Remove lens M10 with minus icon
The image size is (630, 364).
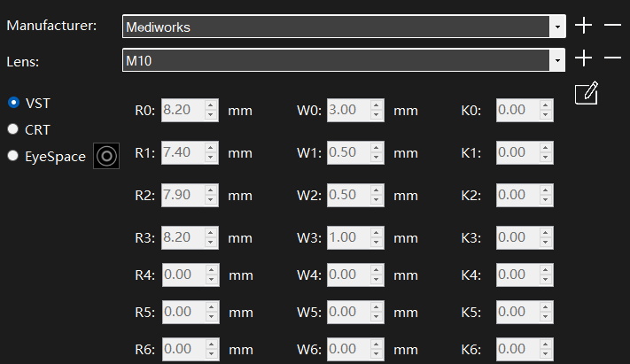tap(612, 58)
